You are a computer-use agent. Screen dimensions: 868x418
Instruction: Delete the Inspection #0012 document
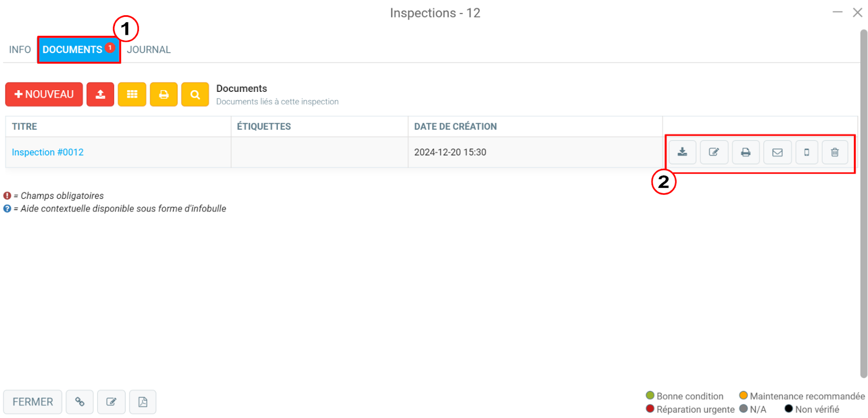tap(835, 153)
